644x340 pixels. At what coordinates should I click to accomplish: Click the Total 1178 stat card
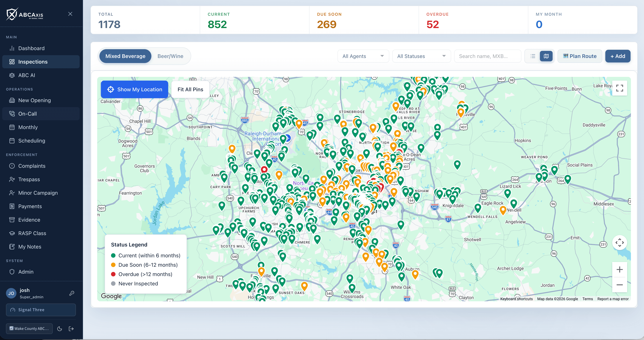tap(145, 20)
